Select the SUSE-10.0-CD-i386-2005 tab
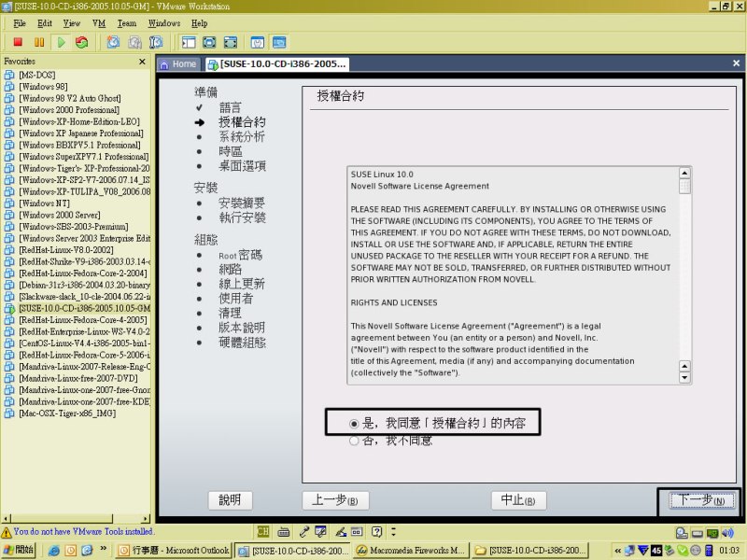This screenshot has height=560, width=747. coord(277,64)
